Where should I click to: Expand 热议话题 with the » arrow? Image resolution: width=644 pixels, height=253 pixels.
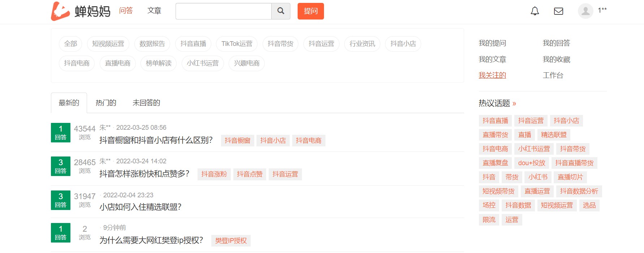pyautogui.click(x=514, y=103)
